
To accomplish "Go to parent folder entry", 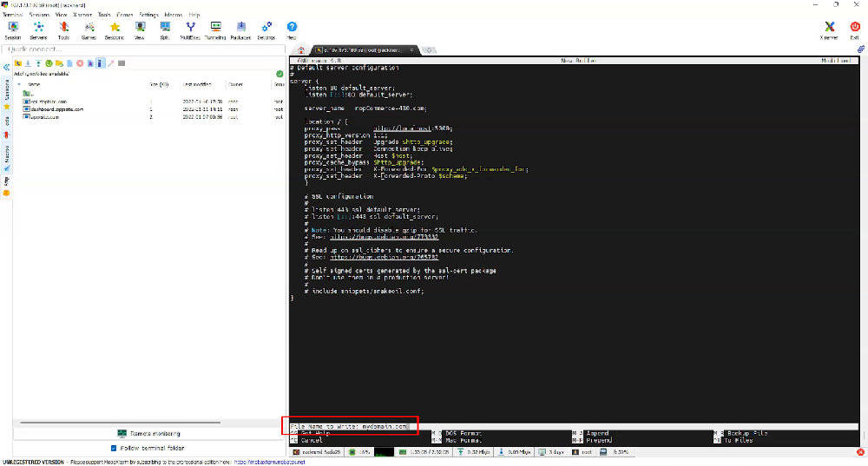I will pyautogui.click(x=27, y=93).
